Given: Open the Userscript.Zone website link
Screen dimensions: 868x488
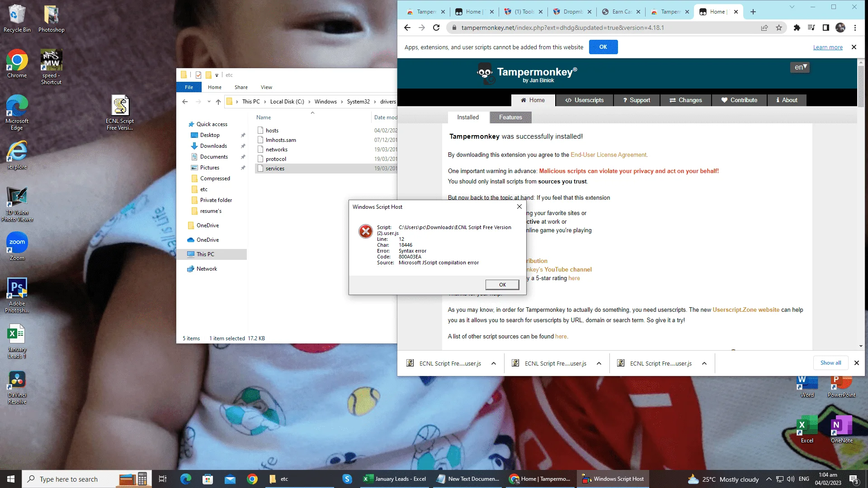Looking at the screenshot, I should (746, 310).
